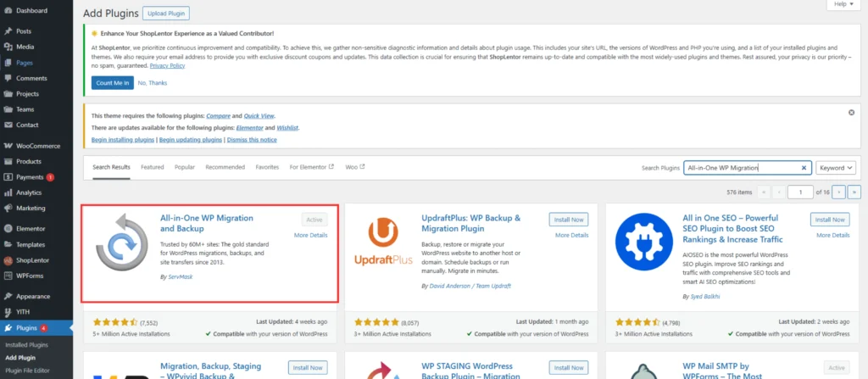Open the Syed Balkhi author link

tap(704, 297)
